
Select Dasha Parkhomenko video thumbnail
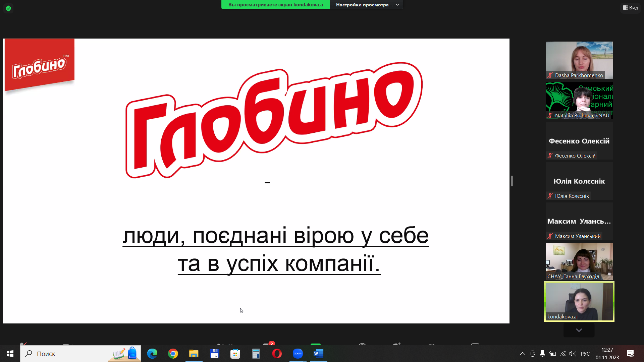click(x=579, y=60)
